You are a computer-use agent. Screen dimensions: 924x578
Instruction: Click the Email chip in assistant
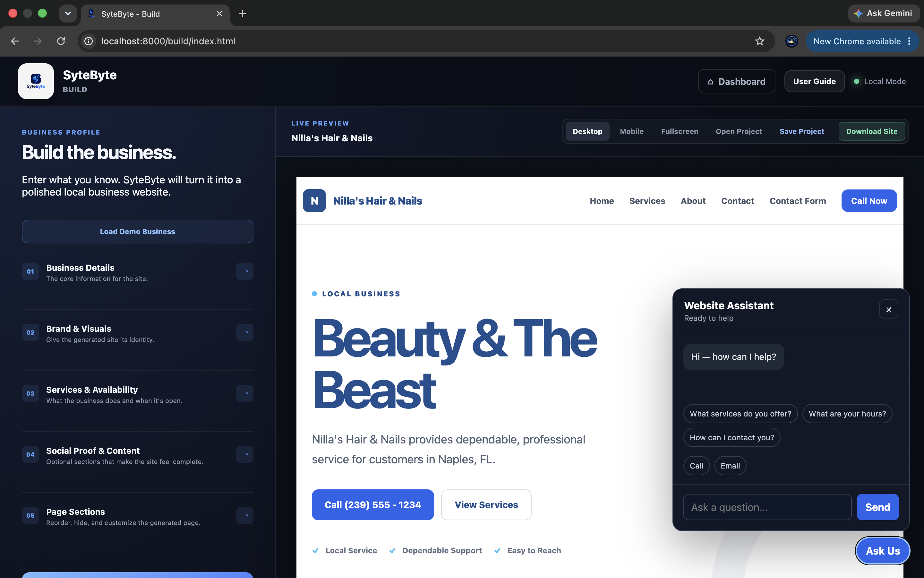(x=730, y=466)
